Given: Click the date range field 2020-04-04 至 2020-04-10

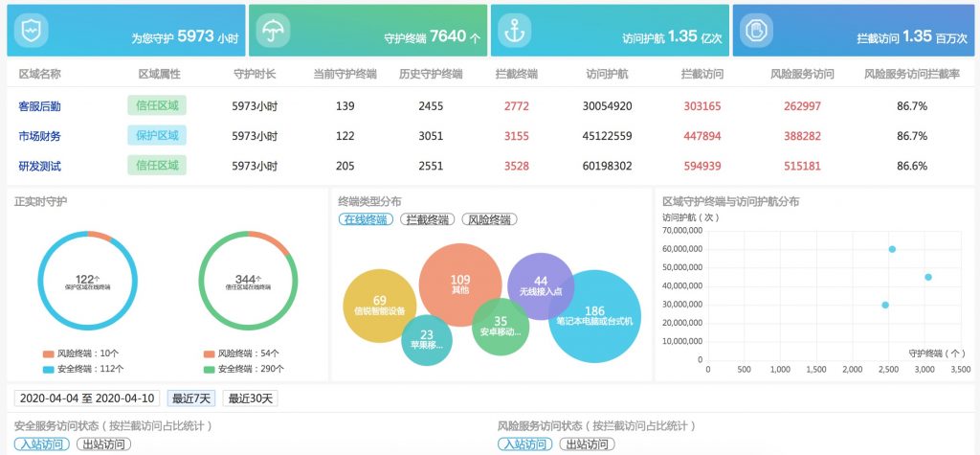Looking at the screenshot, I should pos(87,398).
